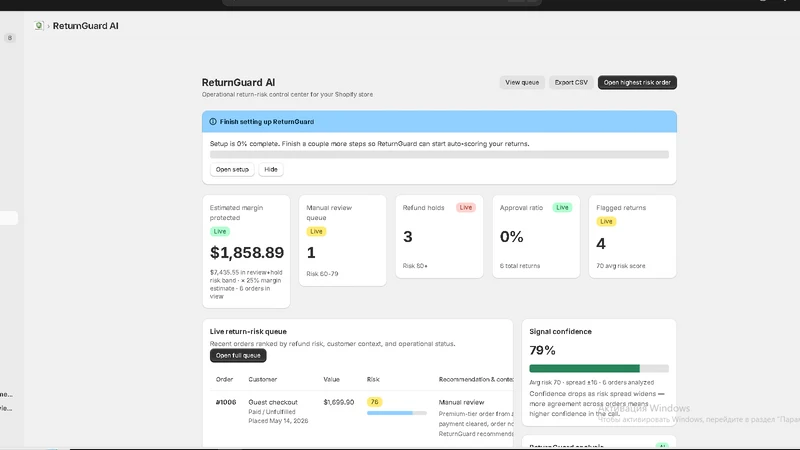Click the Customer column header
The height and width of the screenshot is (450, 800).
click(x=263, y=380)
